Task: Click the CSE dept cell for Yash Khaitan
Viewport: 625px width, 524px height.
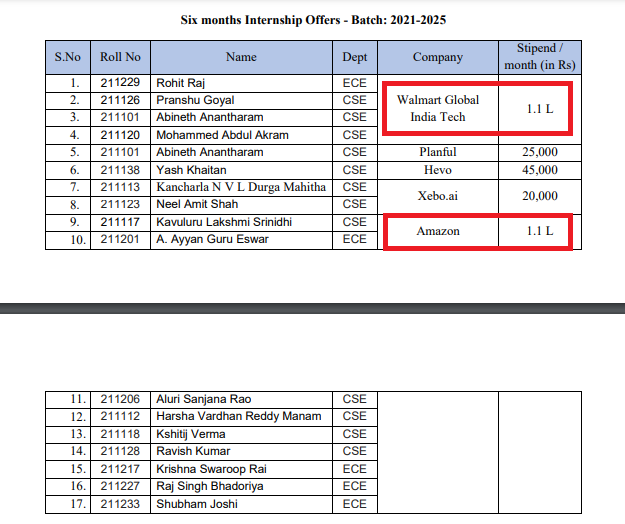Action: 355,170
